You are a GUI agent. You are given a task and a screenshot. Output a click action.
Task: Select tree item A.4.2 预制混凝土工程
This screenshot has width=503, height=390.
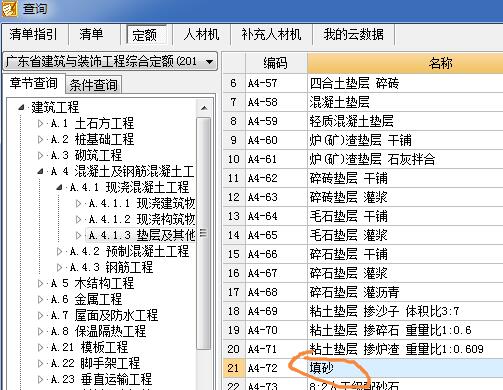tap(129, 251)
